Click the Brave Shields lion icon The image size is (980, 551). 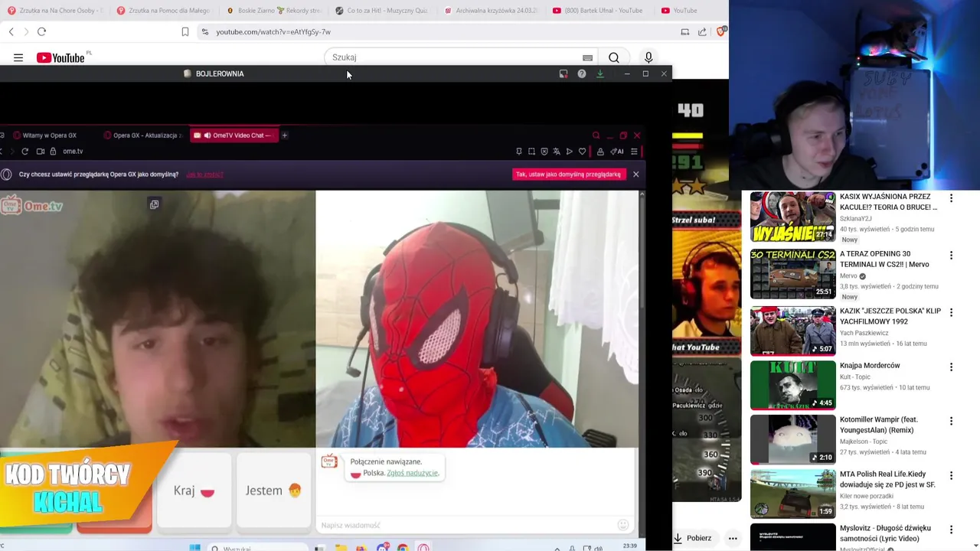721,31
